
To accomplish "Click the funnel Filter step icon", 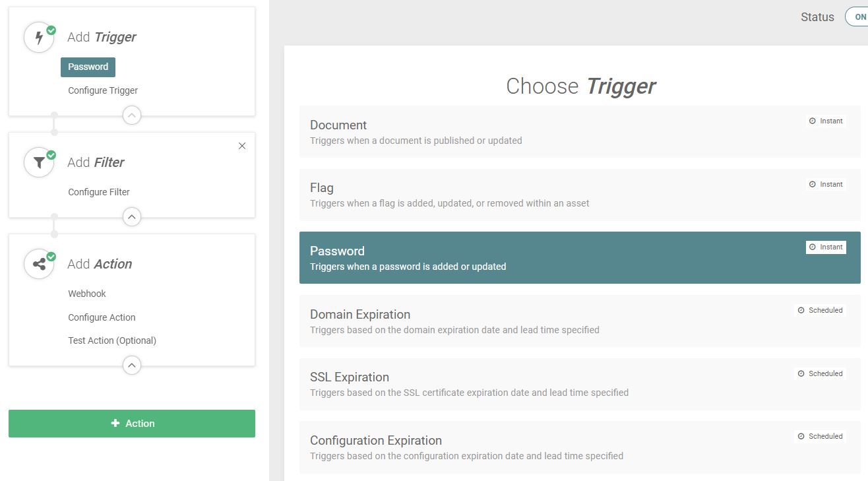I will coord(39,162).
